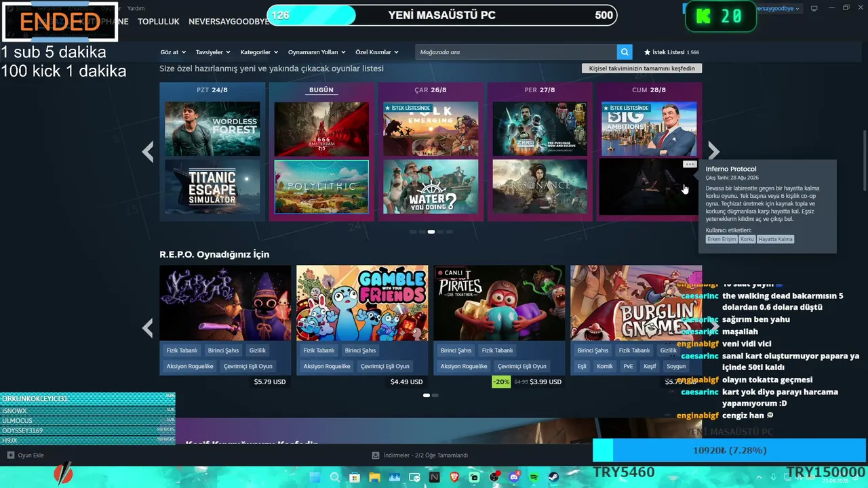Click the Erken Erişim tag on Inferno Protocol

[722, 239]
